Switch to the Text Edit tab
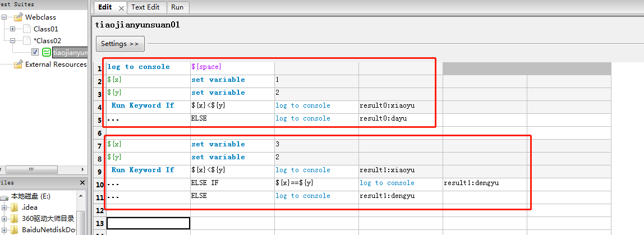The image size is (644, 235). pos(146,7)
